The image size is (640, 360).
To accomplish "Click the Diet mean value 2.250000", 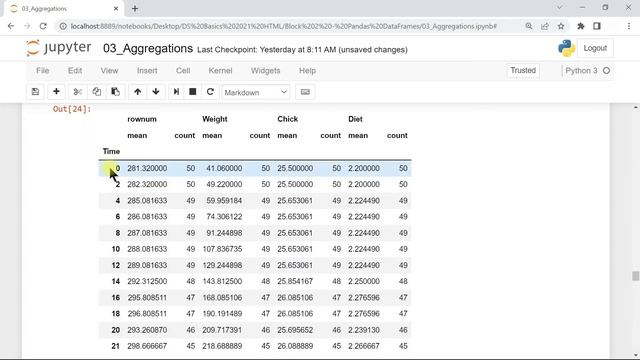I will [x=364, y=281].
